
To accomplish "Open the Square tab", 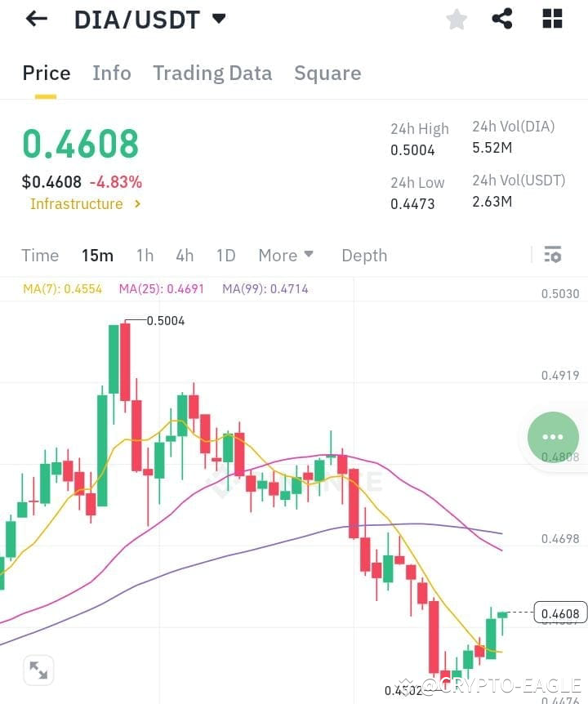I will point(327,73).
